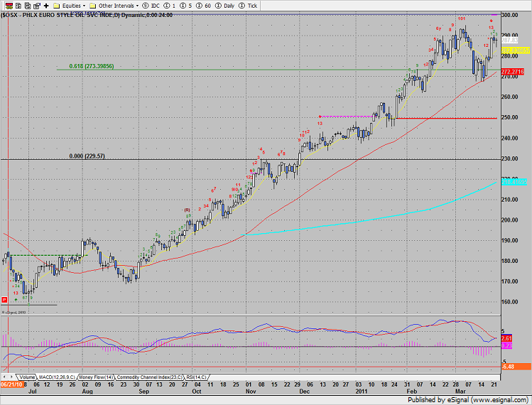Switch to 5-minute interval
The image size is (532, 405).
click(x=186, y=6)
